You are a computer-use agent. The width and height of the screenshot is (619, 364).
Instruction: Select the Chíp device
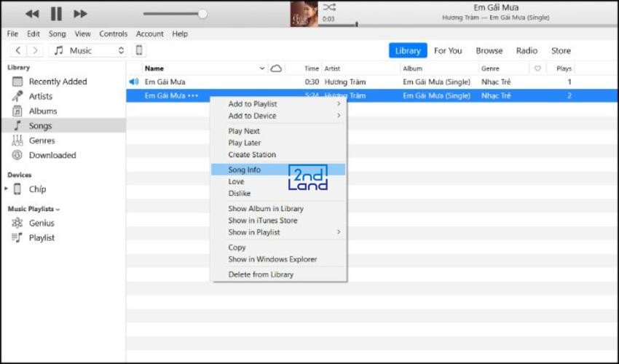point(37,189)
